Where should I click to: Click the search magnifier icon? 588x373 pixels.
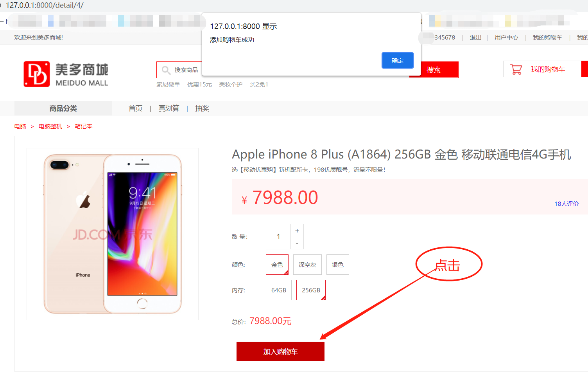pyautogui.click(x=166, y=70)
